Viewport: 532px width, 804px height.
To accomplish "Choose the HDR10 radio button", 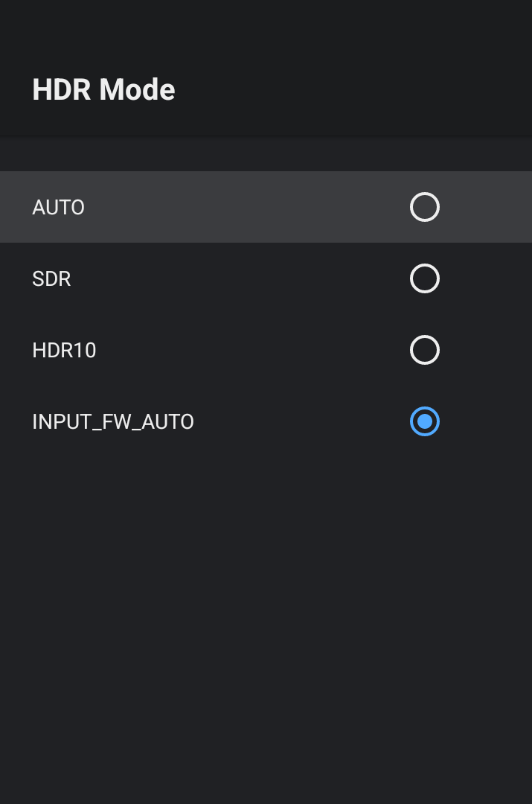I will [x=425, y=350].
